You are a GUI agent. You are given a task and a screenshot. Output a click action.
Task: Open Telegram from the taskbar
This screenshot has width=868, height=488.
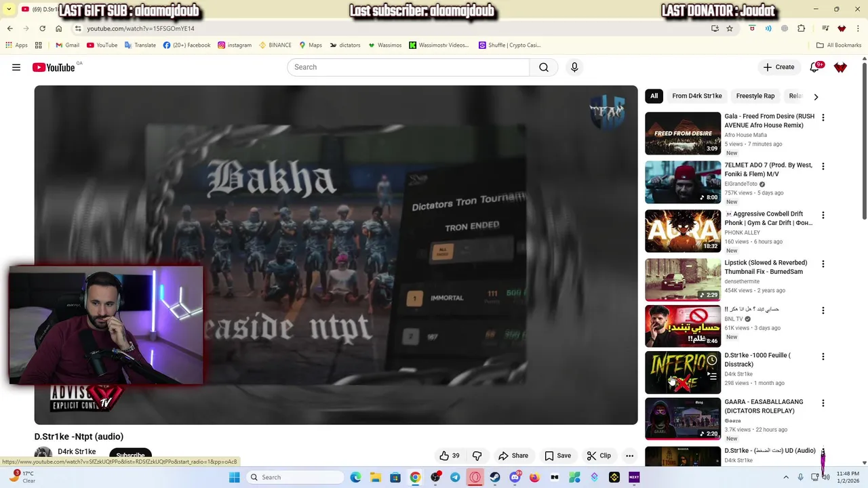pos(455,477)
